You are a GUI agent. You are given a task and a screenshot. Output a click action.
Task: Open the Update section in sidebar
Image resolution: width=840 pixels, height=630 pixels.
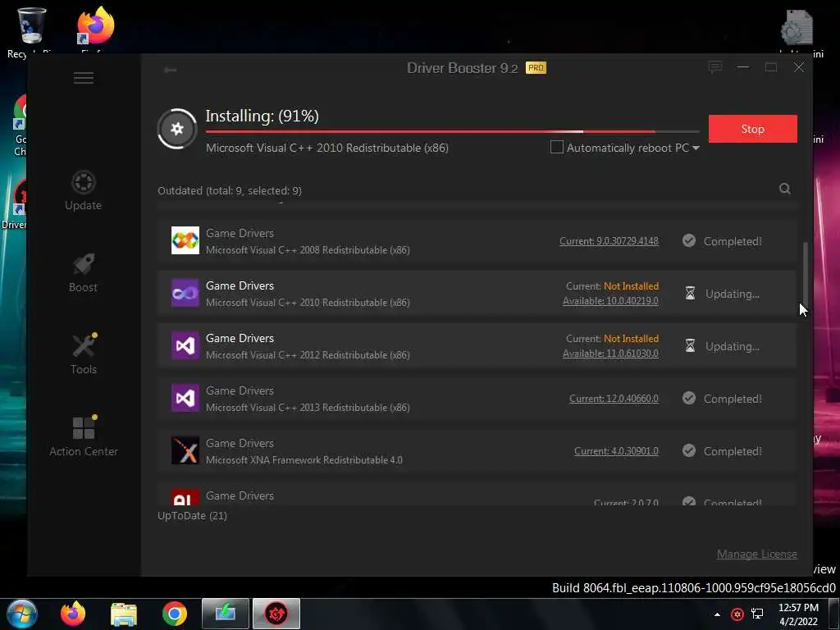tap(83, 190)
